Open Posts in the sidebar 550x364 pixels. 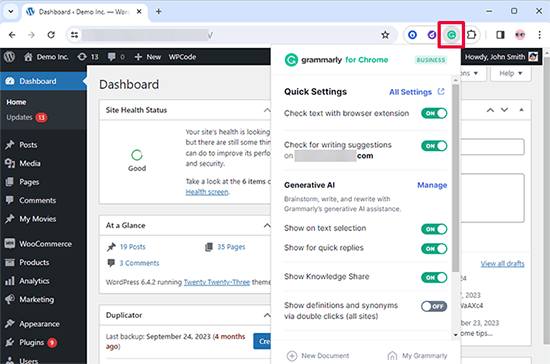pyautogui.click(x=28, y=145)
